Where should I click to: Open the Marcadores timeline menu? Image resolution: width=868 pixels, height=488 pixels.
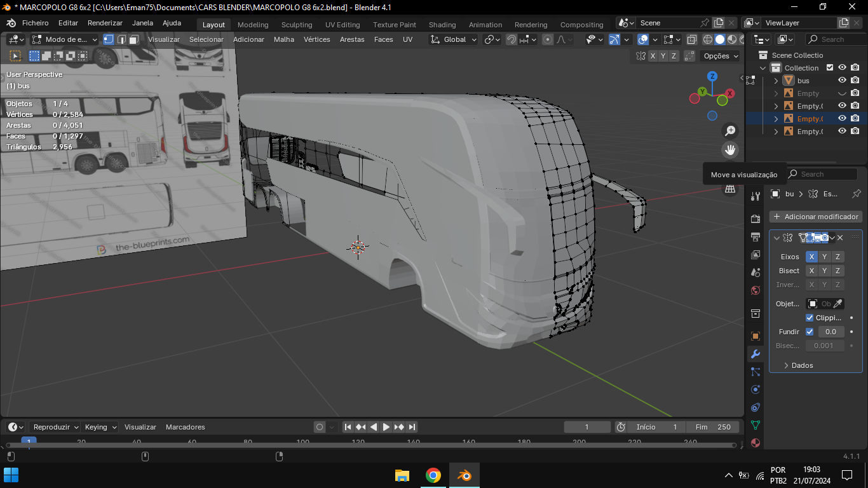click(186, 427)
